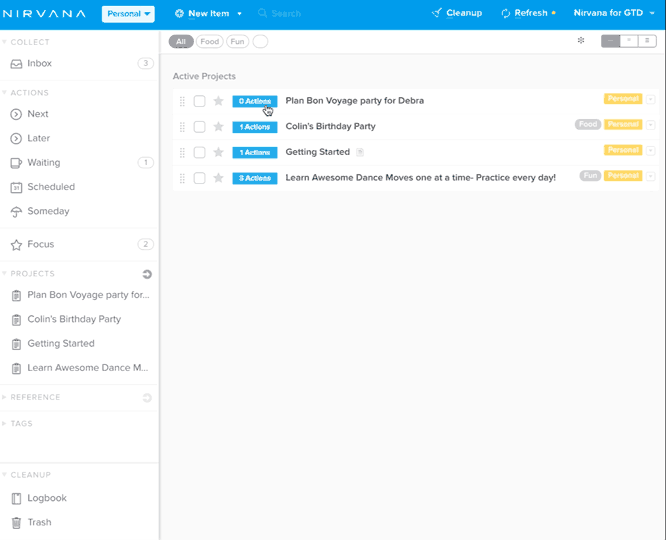The height and width of the screenshot is (540, 666).
Task: Collapse the Projects section in sidebar
Action: pos(4,274)
